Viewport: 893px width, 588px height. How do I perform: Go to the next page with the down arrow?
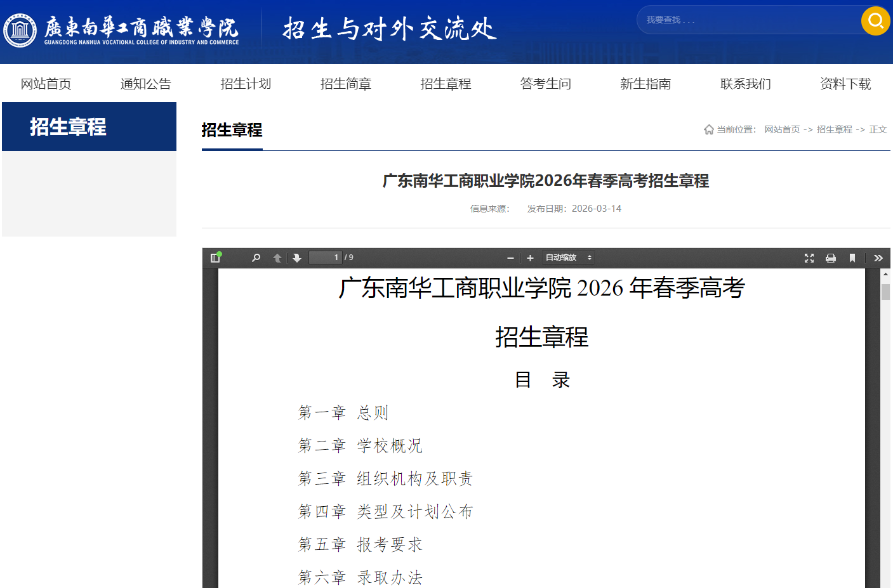(297, 258)
